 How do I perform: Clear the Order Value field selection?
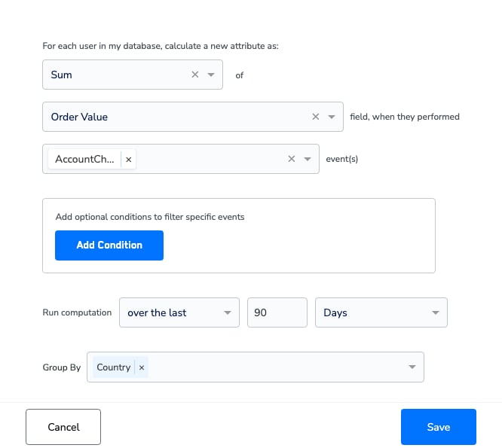point(316,117)
